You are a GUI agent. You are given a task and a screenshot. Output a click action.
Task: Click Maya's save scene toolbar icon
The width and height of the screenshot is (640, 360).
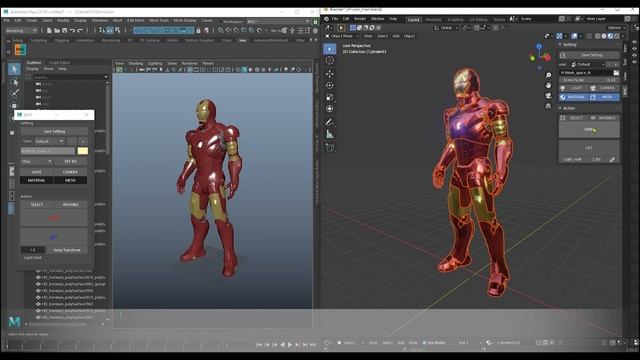pos(64,30)
